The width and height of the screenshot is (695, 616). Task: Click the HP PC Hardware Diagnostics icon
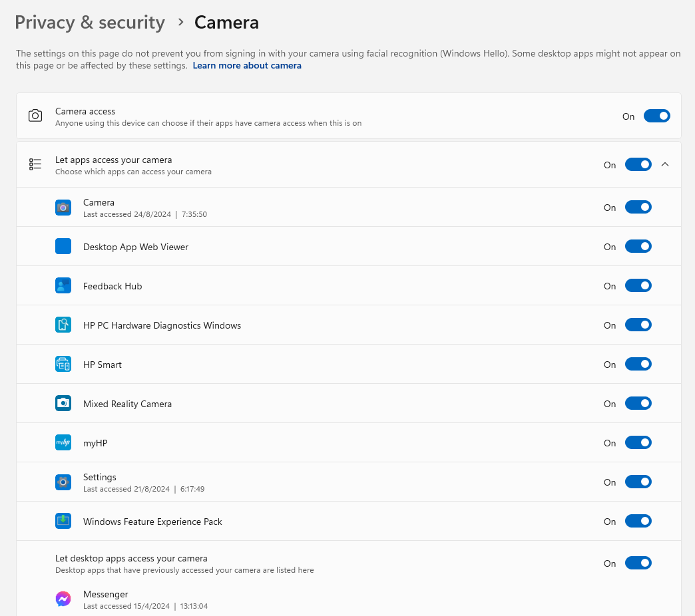[63, 325]
